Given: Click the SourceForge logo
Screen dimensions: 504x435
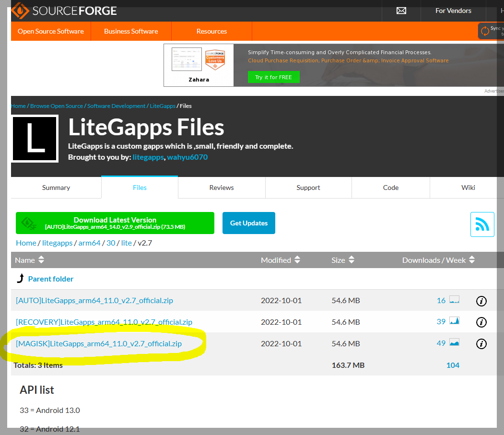Looking at the screenshot, I should point(64,10).
